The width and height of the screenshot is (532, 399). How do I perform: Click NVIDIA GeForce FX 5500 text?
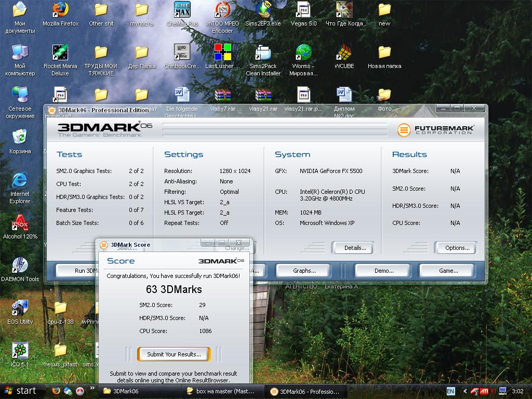point(331,171)
